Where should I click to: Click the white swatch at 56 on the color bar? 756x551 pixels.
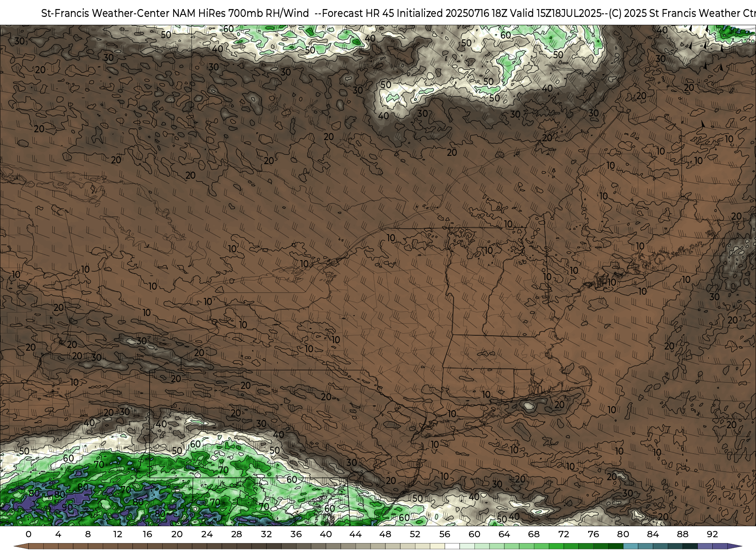[452, 547]
